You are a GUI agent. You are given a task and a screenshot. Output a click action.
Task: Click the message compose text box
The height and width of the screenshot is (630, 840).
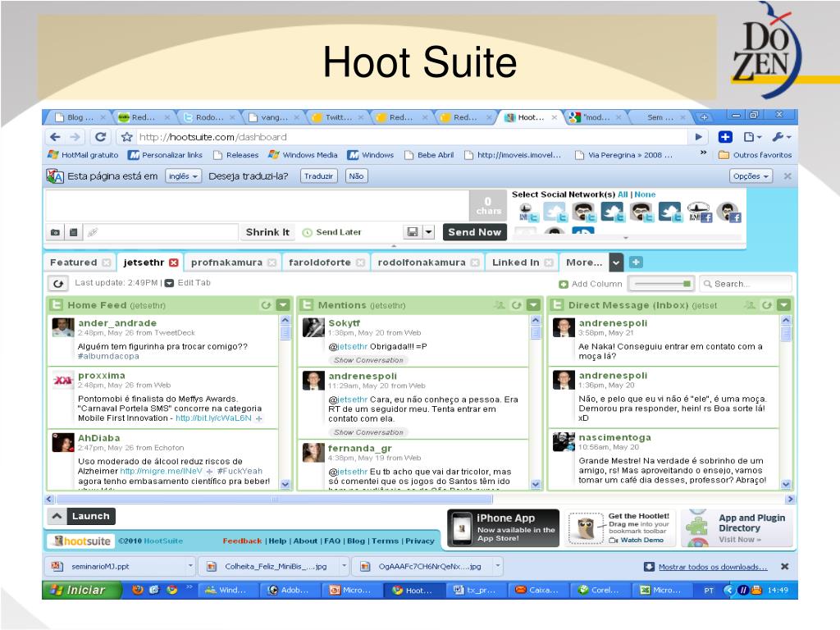(258, 204)
